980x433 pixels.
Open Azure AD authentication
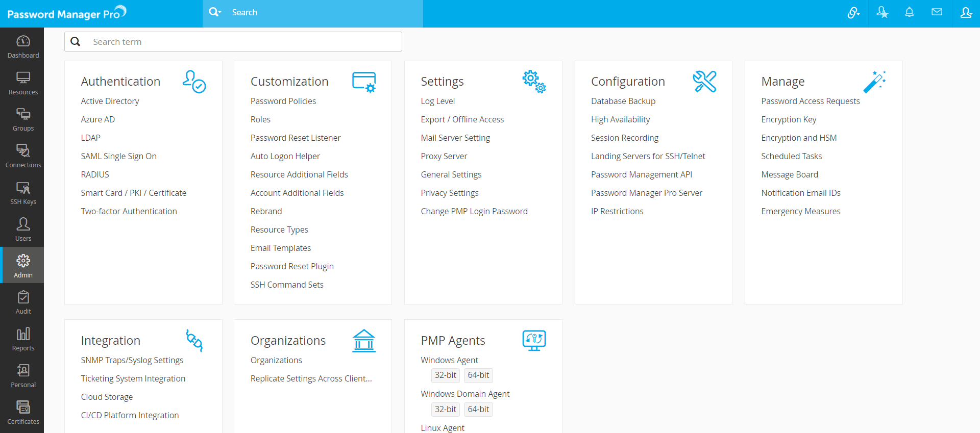pyautogui.click(x=98, y=119)
